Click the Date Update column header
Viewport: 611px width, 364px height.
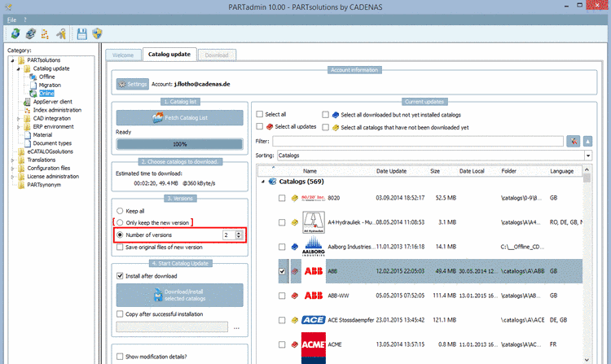[x=391, y=171]
